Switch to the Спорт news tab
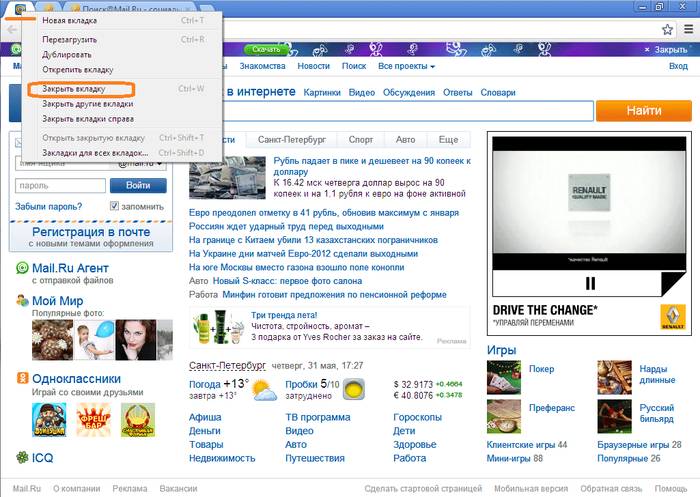This screenshot has width=700, height=497. [361, 140]
